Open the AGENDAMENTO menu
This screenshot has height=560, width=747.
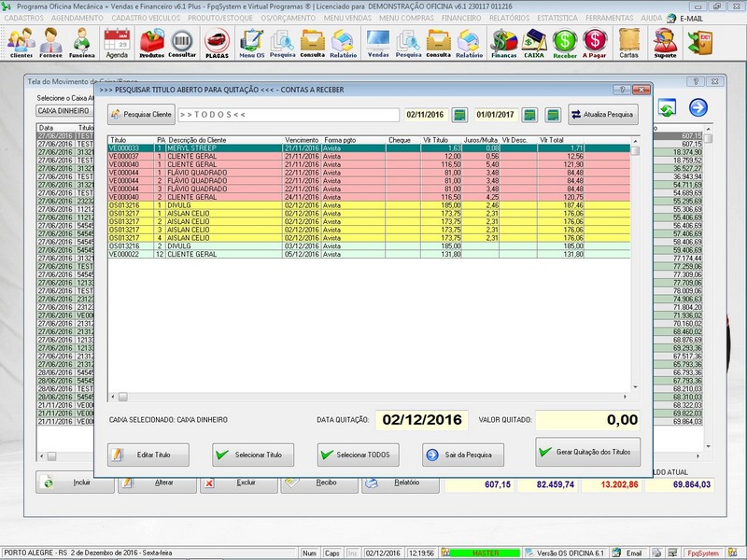pyautogui.click(x=78, y=18)
